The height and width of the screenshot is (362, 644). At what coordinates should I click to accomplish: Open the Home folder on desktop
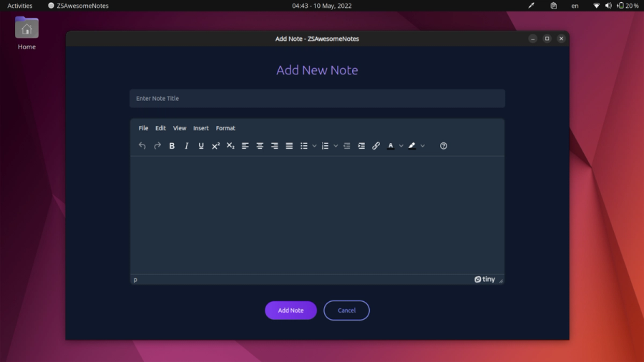pos(26,34)
